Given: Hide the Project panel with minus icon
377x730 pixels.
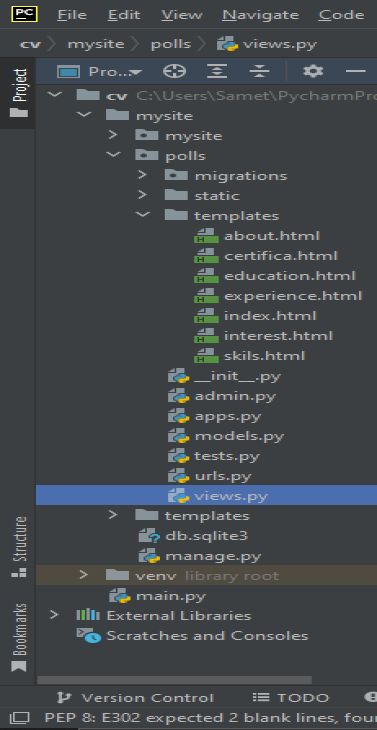Looking at the screenshot, I should tap(356, 71).
